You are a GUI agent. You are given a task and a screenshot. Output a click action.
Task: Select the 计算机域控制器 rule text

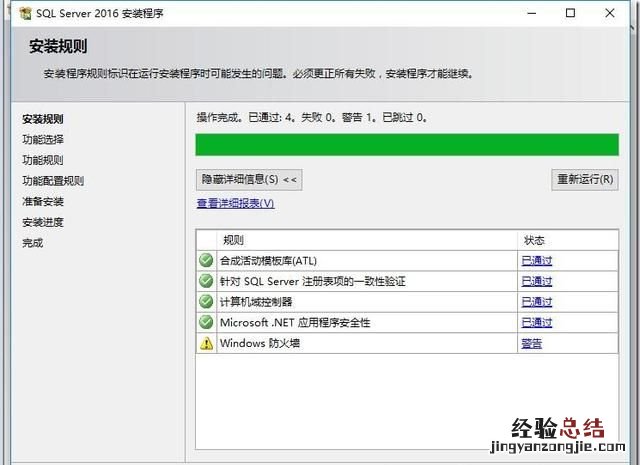(x=256, y=302)
